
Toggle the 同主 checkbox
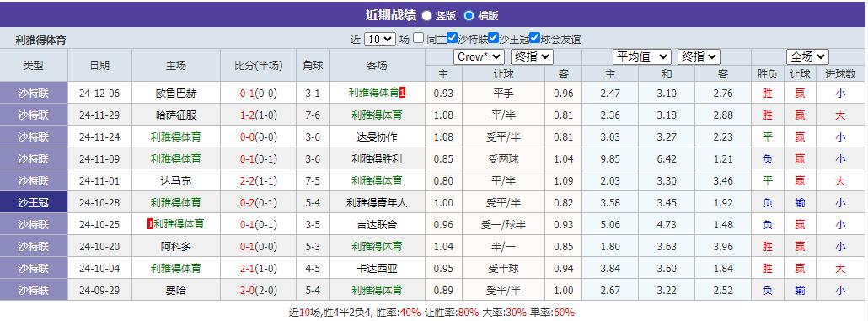[419, 38]
